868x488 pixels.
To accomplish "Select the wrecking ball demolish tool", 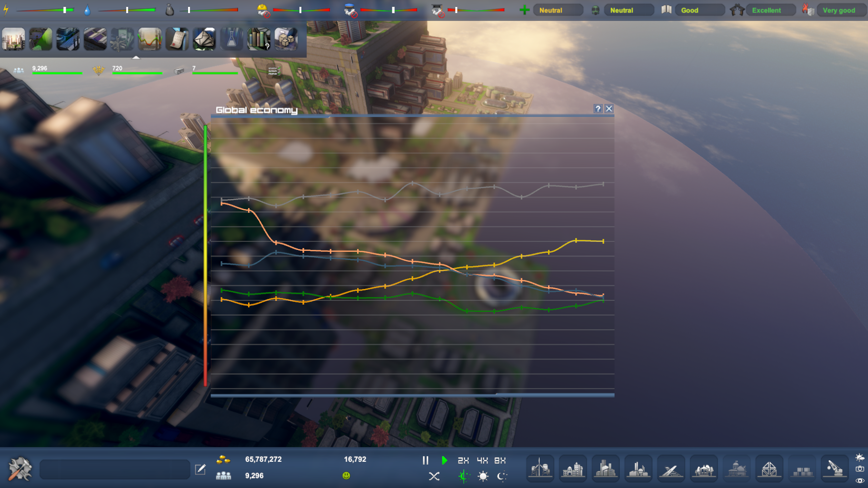I will click(x=835, y=469).
